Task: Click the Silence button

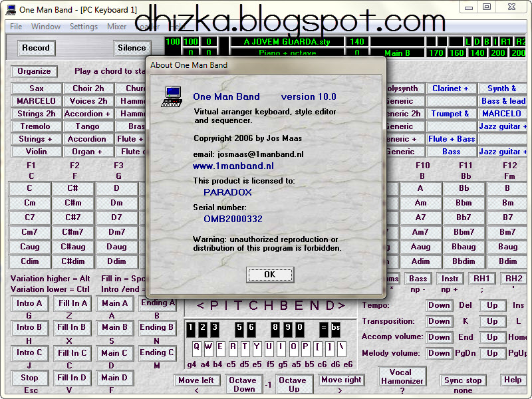Action: [x=132, y=48]
